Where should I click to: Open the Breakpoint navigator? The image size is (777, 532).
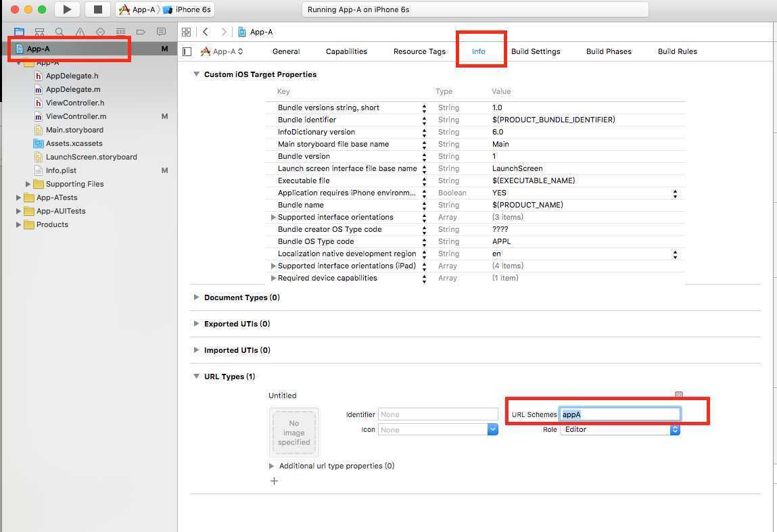pos(141,32)
